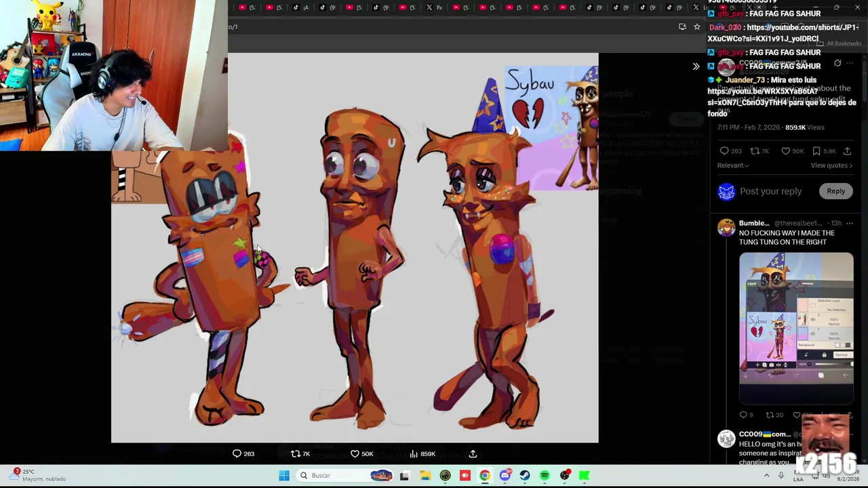
Task: Click the Post your reply field
Action: [x=770, y=191]
